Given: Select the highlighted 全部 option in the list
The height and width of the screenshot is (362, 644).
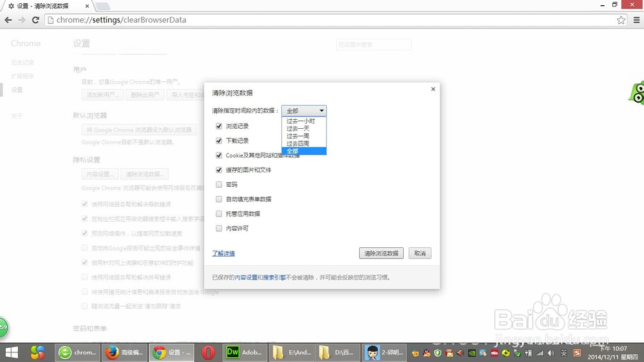Looking at the screenshot, I should click(304, 151).
